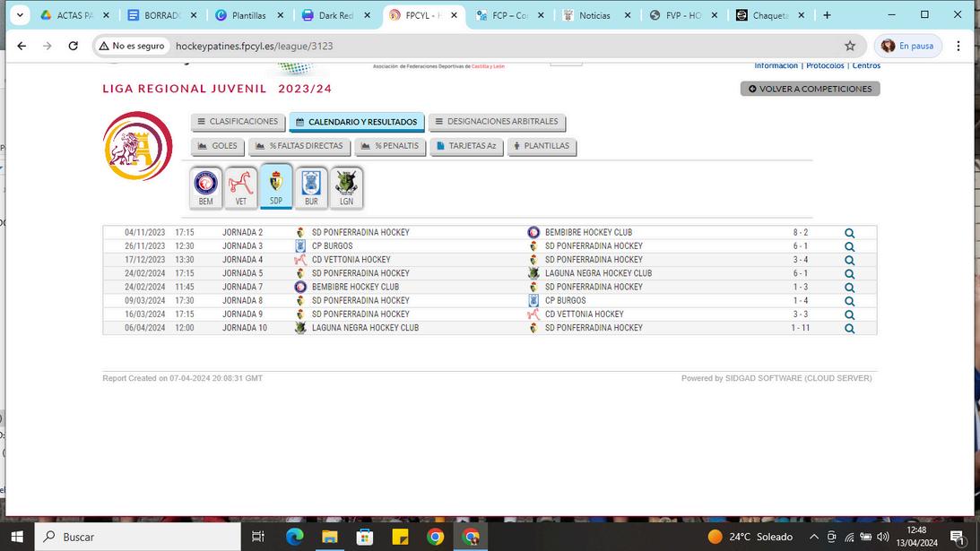
Task: Open Microsoft Store from taskbar
Action: coord(364,537)
